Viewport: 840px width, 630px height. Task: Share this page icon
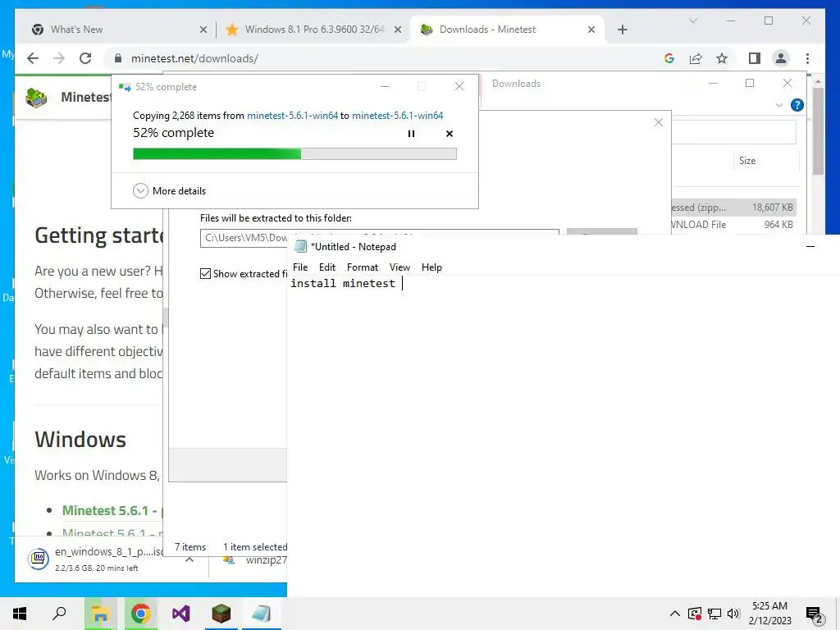click(x=696, y=58)
